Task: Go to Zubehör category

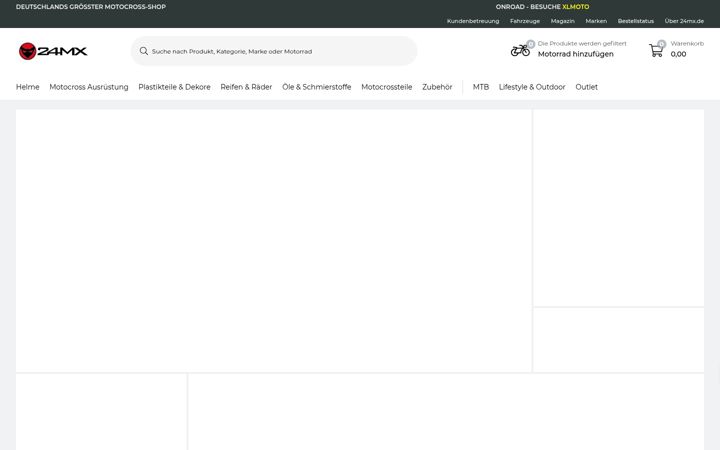Action: tap(437, 87)
